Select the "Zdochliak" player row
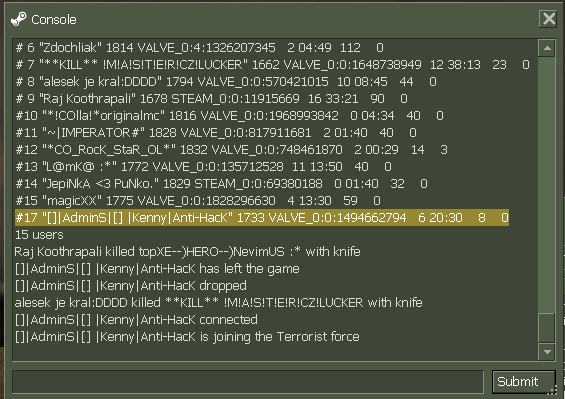The image size is (565, 399). coord(200,48)
